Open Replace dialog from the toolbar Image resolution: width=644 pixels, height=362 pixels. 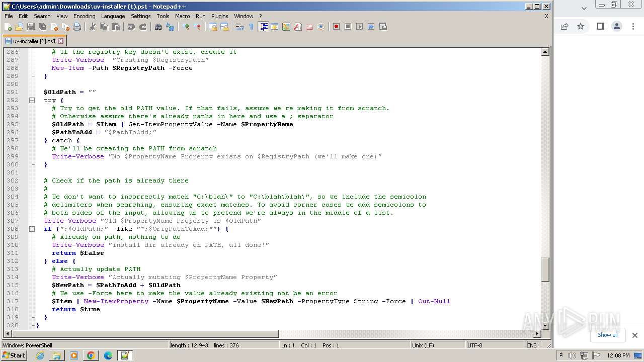coord(170,27)
